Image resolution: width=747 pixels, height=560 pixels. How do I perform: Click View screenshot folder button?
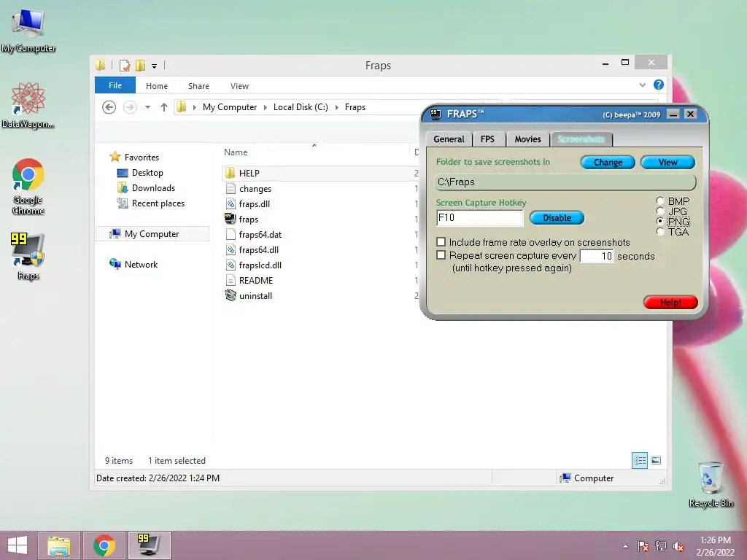(667, 163)
